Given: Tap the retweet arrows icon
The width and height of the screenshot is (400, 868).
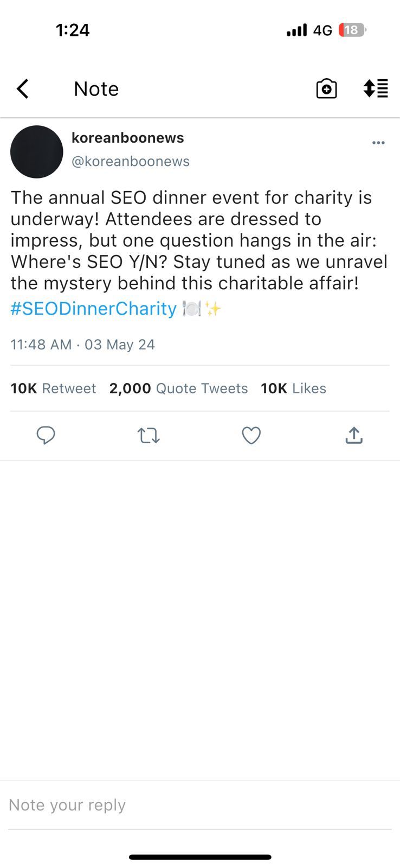Looking at the screenshot, I should click(x=149, y=435).
